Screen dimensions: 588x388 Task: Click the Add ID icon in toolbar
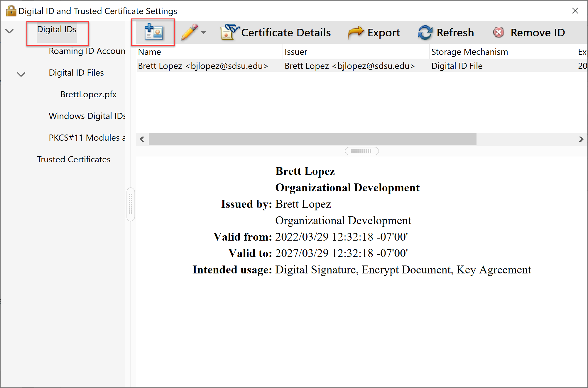(x=153, y=32)
